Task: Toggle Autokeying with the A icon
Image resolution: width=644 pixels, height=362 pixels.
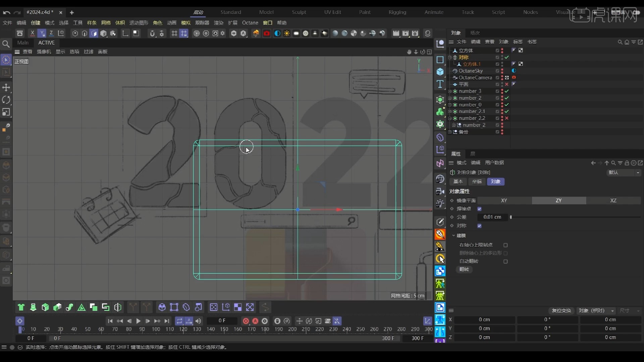Action: tap(255, 321)
